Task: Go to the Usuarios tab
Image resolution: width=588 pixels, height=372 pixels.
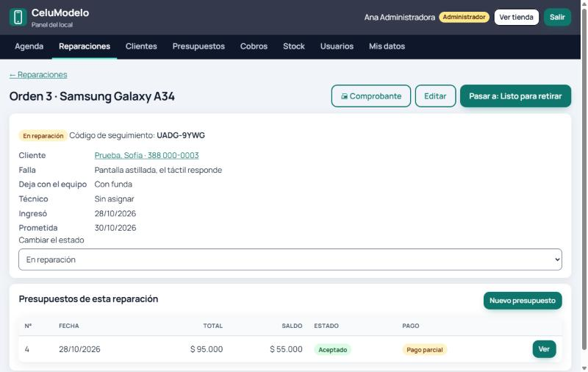Action: click(337, 46)
